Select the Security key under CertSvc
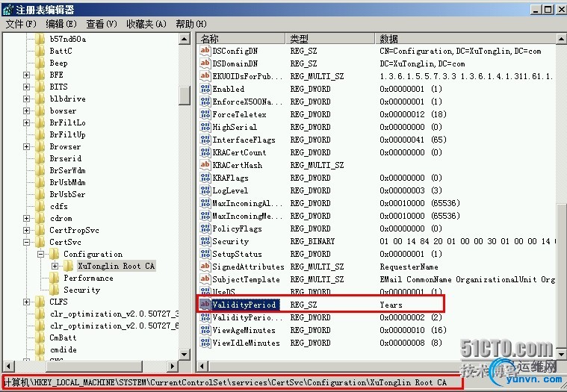Screen dimensions: 567x392 [81, 290]
